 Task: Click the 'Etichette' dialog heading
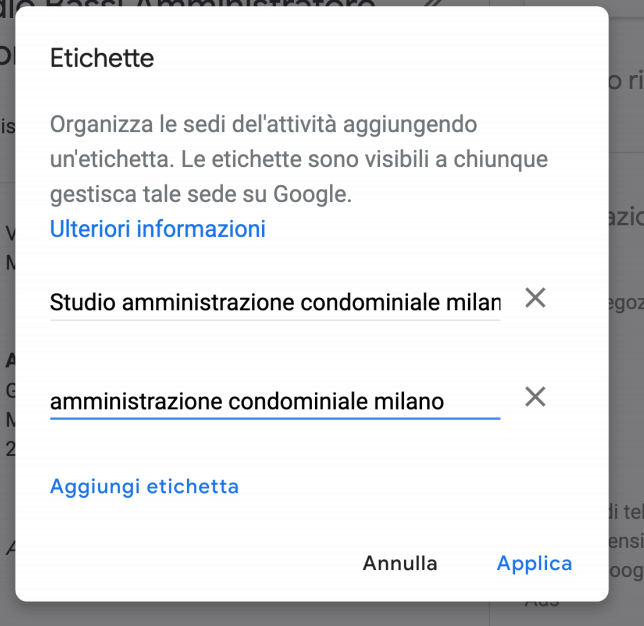point(102,58)
